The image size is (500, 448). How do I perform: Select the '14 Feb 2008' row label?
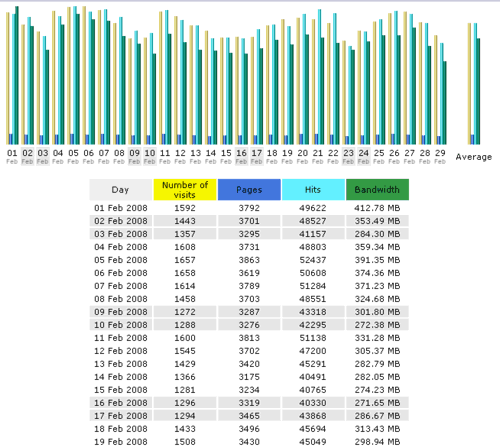pos(121,377)
